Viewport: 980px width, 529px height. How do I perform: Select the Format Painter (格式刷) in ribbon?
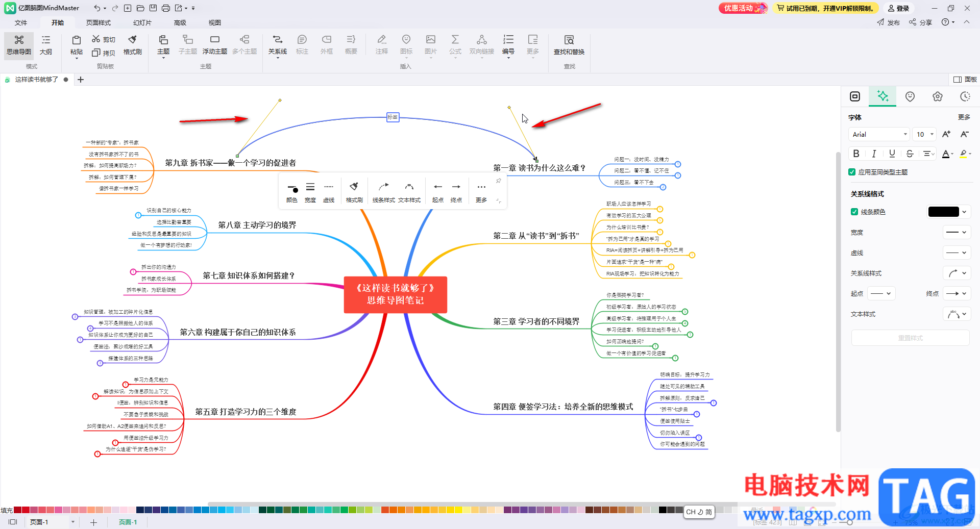coord(133,45)
